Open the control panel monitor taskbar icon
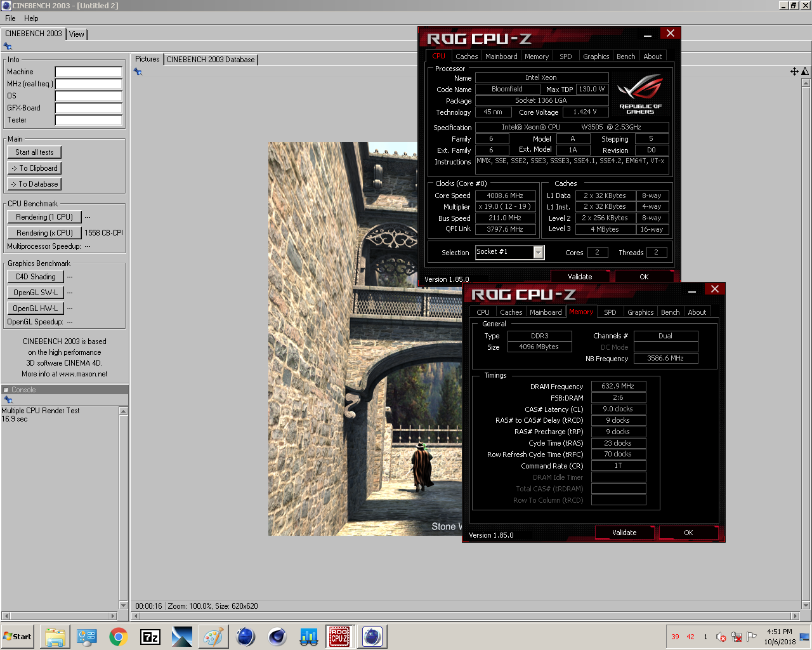This screenshot has height=650, width=812. [87, 637]
